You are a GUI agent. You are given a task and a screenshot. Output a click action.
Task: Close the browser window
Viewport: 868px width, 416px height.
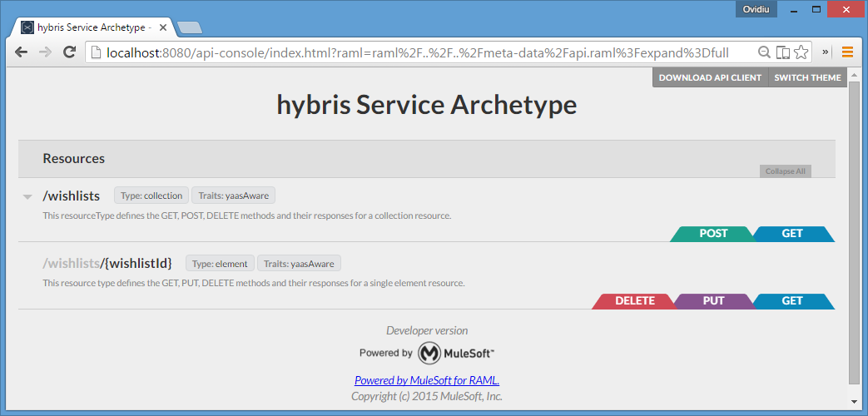(846, 9)
